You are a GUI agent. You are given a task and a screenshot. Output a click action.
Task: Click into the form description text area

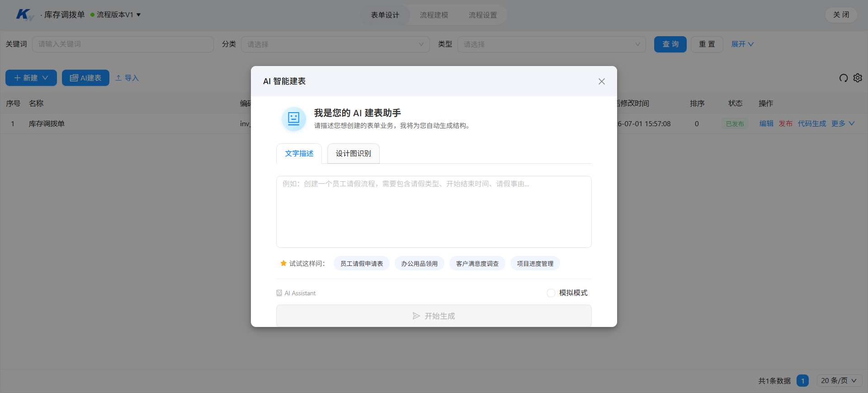(x=434, y=212)
